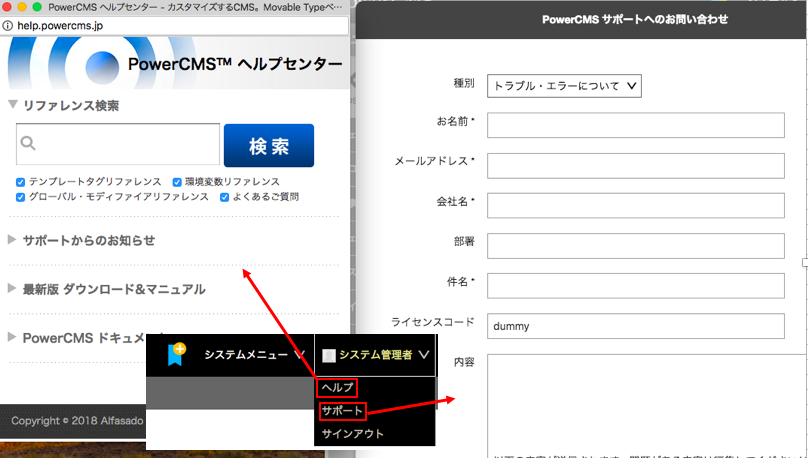
Task: Click the magnifier icon in search box
Action: 28,143
